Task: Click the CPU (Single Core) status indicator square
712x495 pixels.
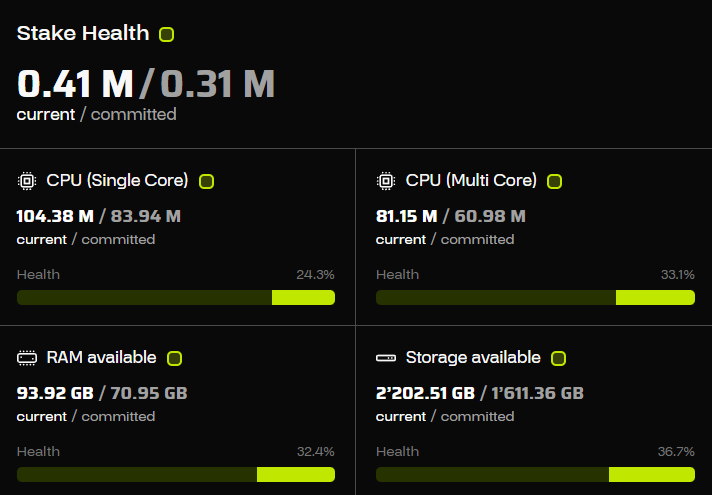Action: (x=206, y=181)
